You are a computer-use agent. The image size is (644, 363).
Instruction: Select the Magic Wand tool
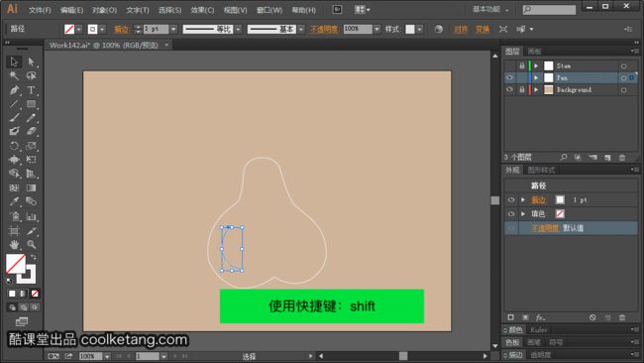pyautogui.click(x=14, y=75)
